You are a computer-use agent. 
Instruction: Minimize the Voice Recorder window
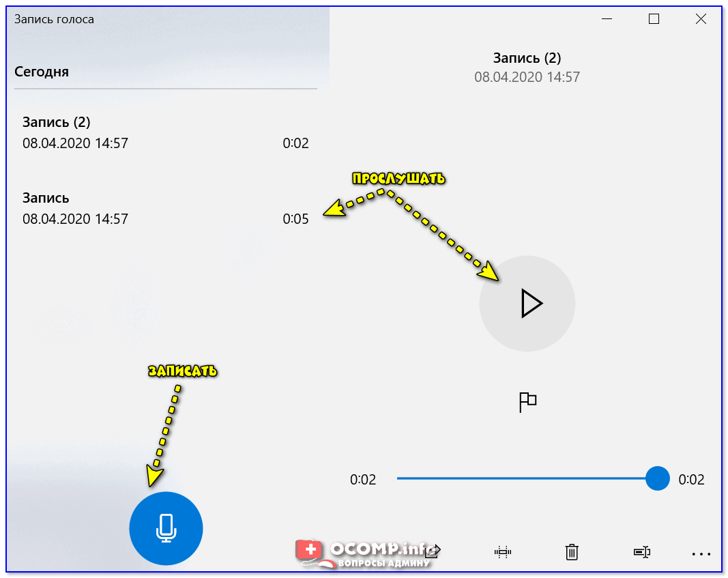click(x=607, y=19)
